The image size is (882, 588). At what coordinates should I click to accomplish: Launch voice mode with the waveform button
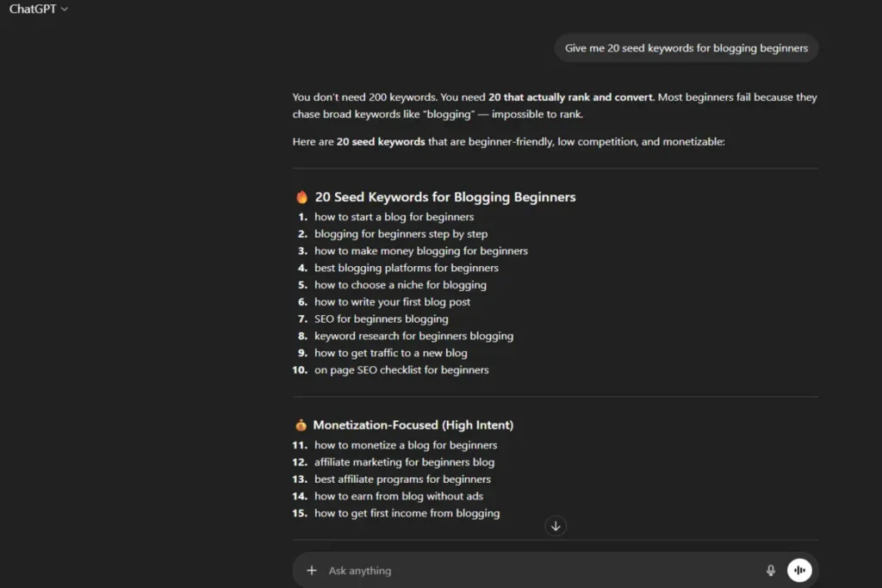pyautogui.click(x=799, y=570)
